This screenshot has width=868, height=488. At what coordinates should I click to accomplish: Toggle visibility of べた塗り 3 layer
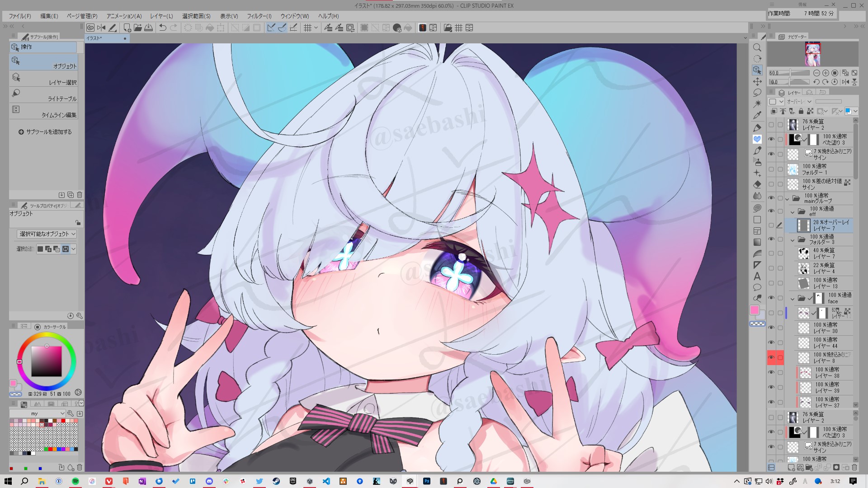[771, 139]
